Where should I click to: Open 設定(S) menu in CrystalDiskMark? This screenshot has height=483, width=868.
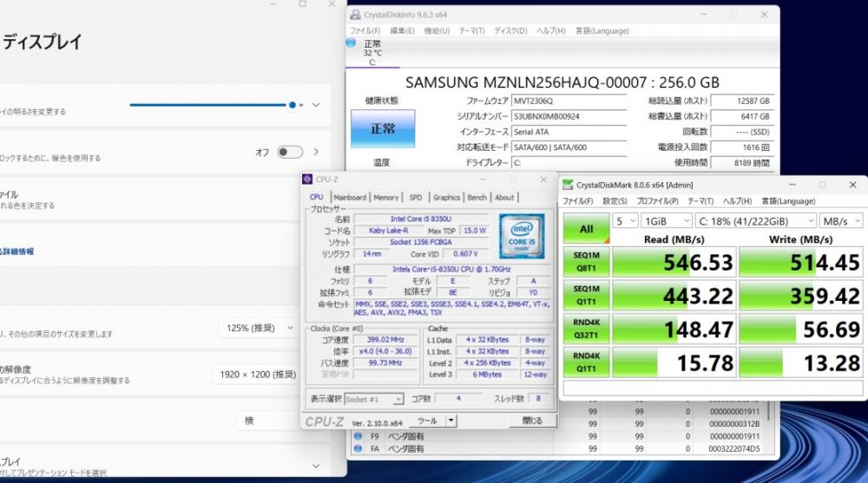pyautogui.click(x=615, y=201)
